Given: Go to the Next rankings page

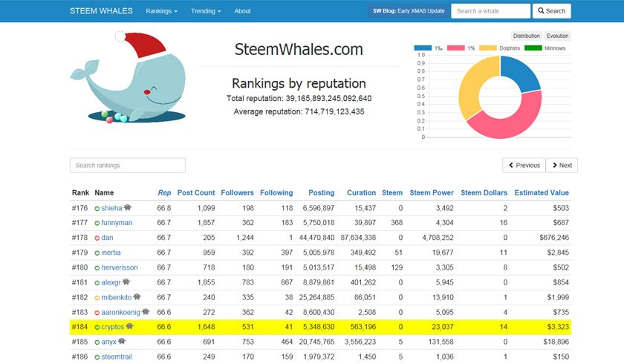Looking at the screenshot, I should 562,166.
